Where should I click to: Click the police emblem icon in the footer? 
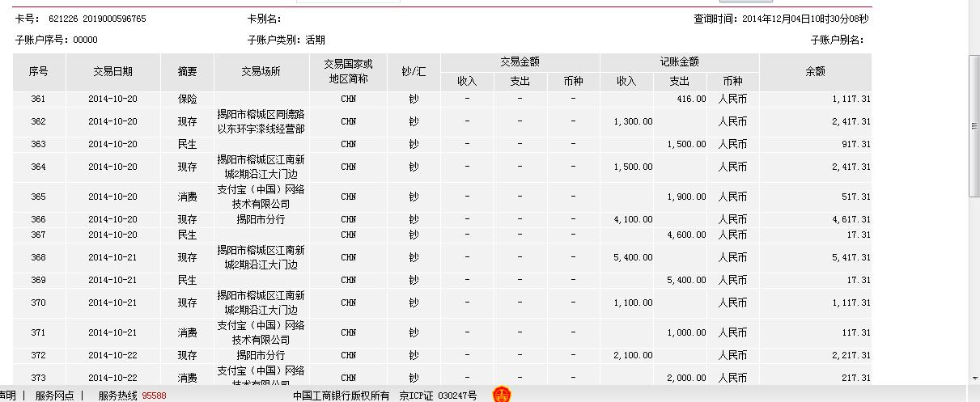(503, 395)
